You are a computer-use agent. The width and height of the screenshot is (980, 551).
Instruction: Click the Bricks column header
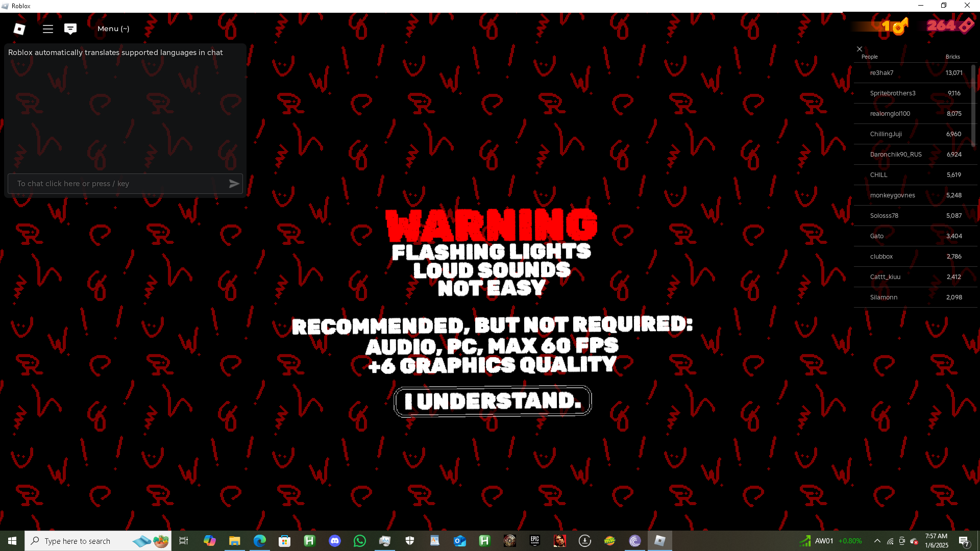[952, 57]
